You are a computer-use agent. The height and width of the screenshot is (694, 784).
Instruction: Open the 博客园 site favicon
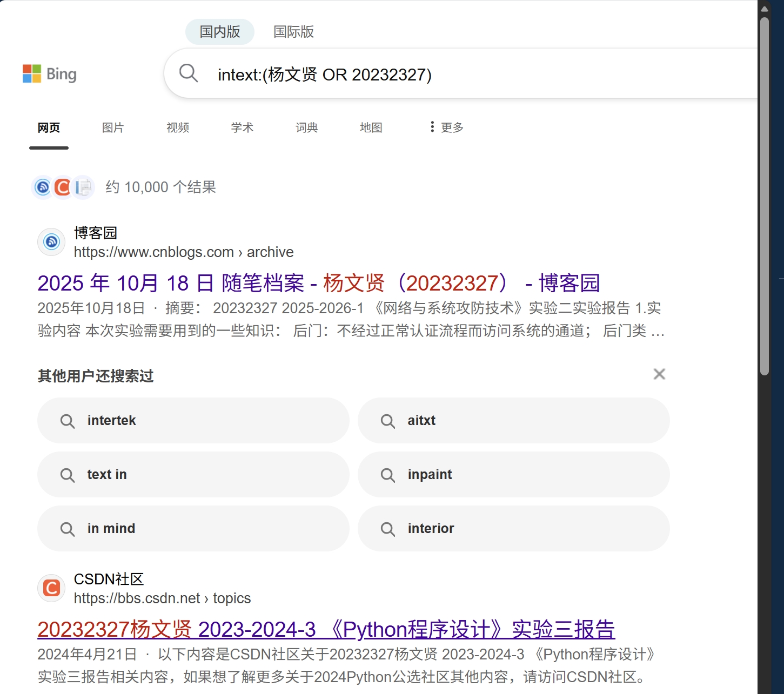pyautogui.click(x=51, y=242)
